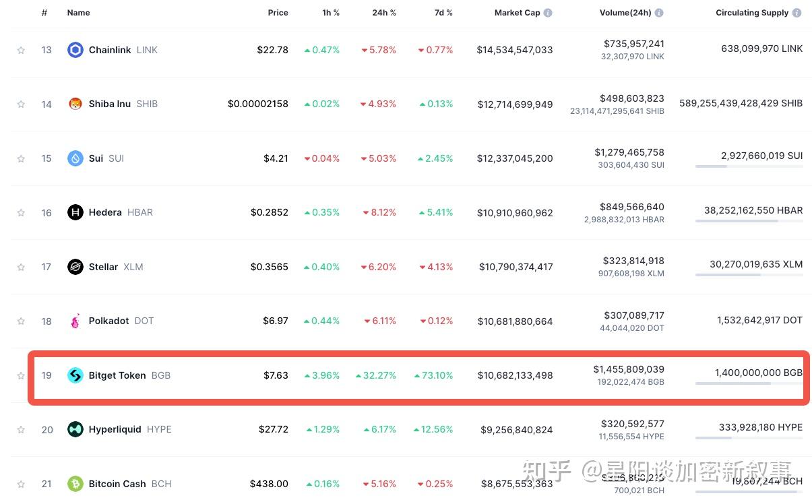
Task: Click the Polkadot logo icon
Action: [x=75, y=321]
